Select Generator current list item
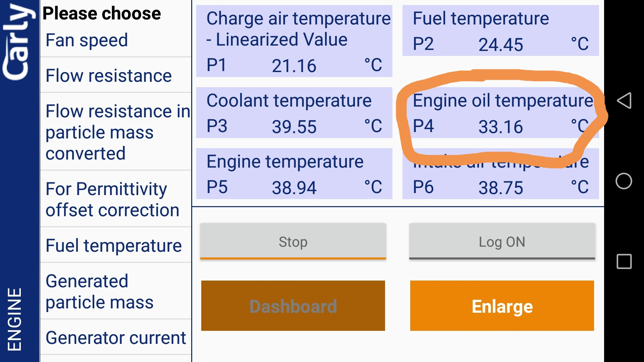 click(116, 338)
